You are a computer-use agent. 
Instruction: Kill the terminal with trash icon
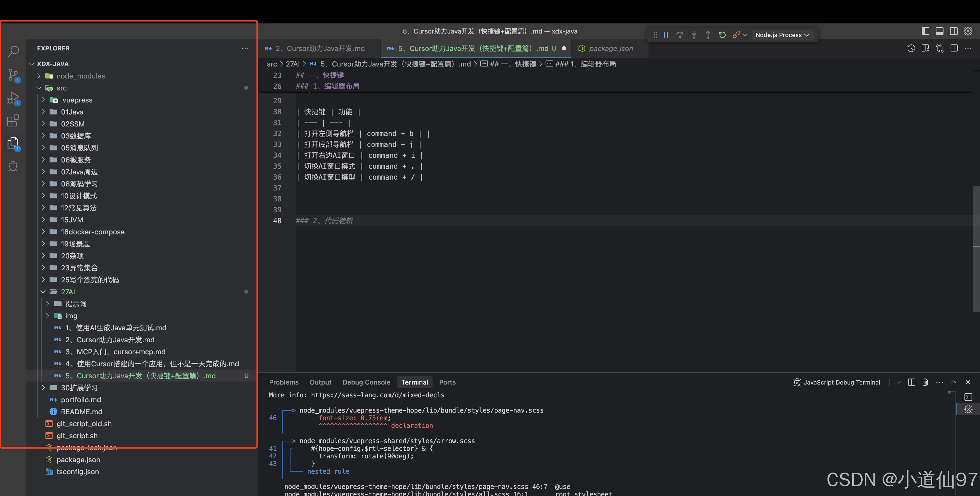click(x=925, y=382)
